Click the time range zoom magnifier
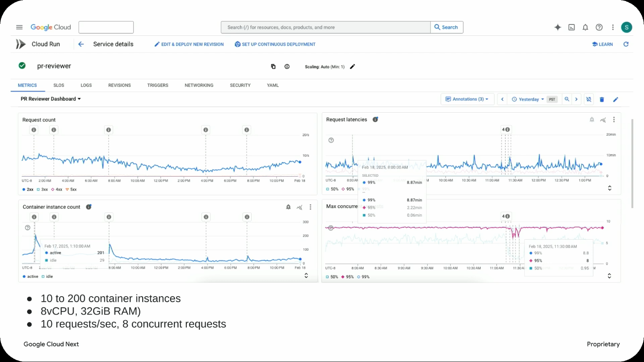The height and width of the screenshot is (362, 644). pyautogui.click(x=567, y=99)
